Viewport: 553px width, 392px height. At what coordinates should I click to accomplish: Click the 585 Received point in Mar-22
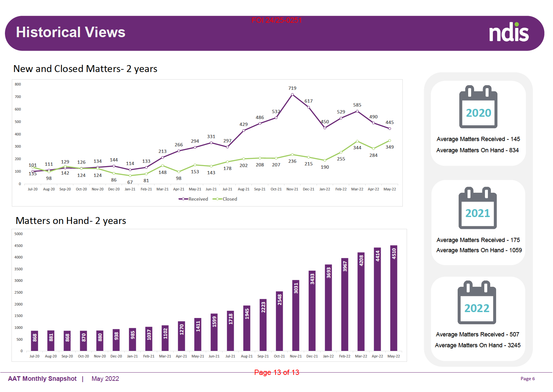point(357,111)
